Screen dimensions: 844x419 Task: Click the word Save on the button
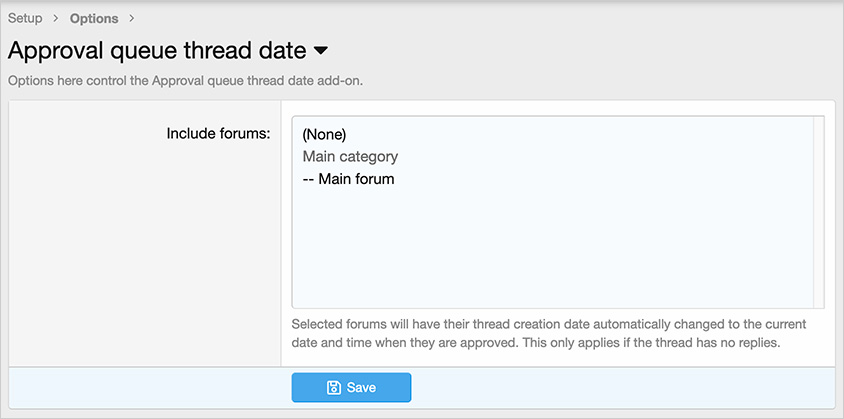tap(361, 388)
